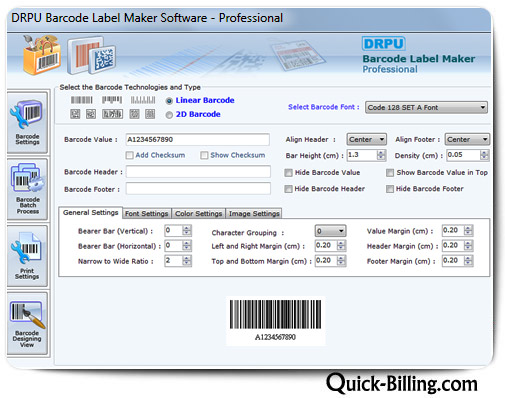Open Barcode Settings sidebar icon
Screen dimensions: 505x398
coord(27,123)
